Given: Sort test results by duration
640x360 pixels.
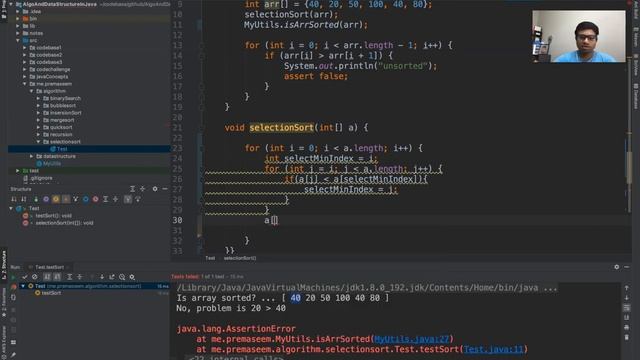Looking at the screenshot, I should click(x=57, y=277).
